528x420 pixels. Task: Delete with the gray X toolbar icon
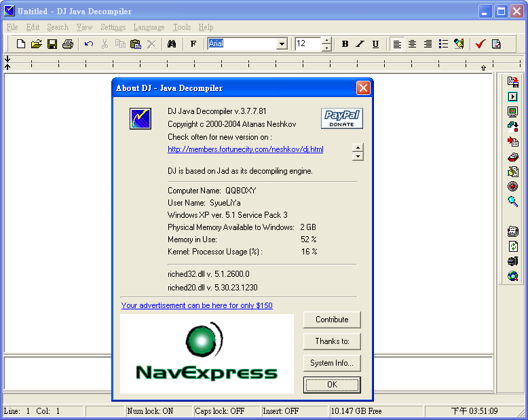click(151, 43)
